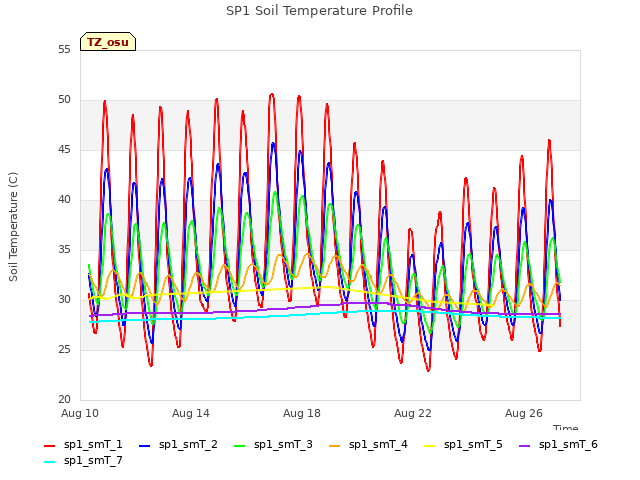Viewport: 640px width, 480px height.
Task: Click the 30 y-axis tick label
Action: pos(64,300)
